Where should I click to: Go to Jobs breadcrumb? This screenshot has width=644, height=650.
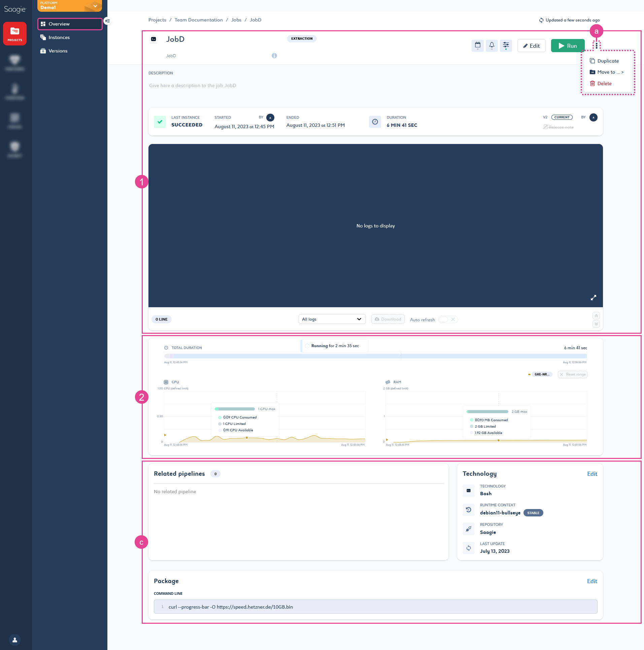pos(236,20)
